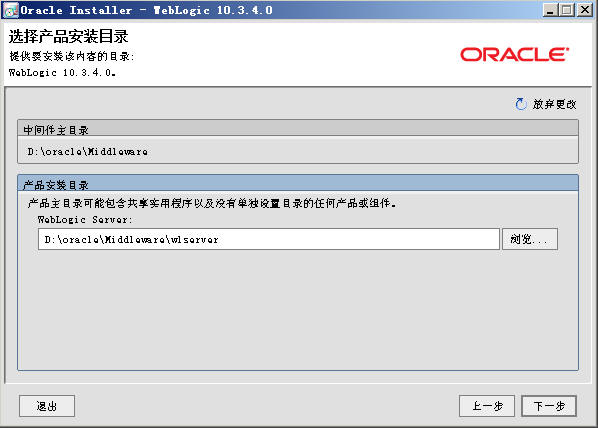
Task: Click the 放弃更改 link
Action: (x=554, y=104)
